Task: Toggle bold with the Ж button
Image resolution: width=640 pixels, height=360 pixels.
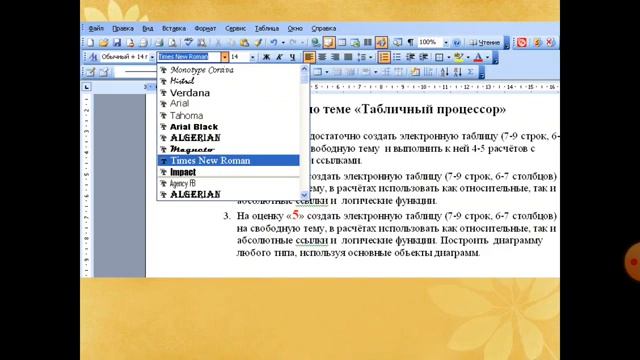Action: tap(266, 57)
